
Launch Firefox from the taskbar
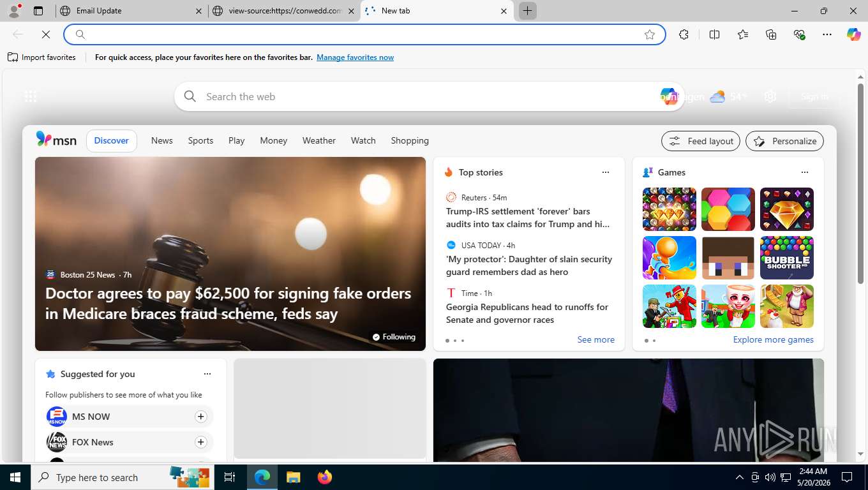pyautogui.click(x=325, y=477)
